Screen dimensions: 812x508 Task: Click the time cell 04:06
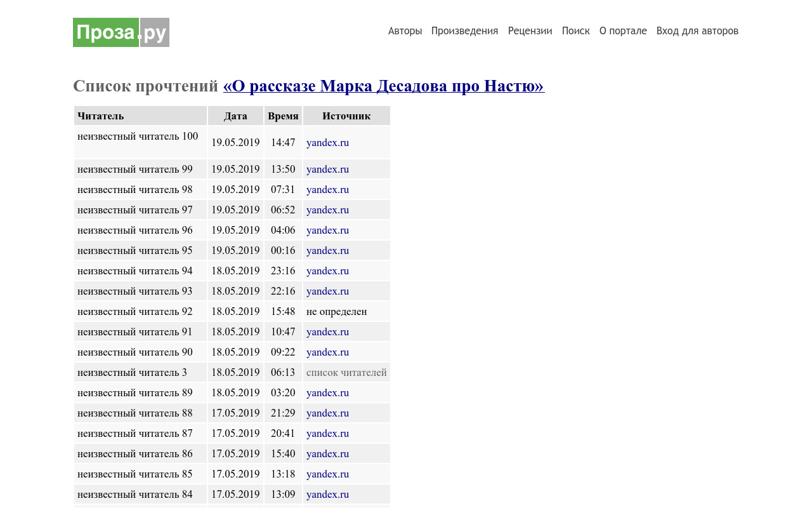[283, 230]
